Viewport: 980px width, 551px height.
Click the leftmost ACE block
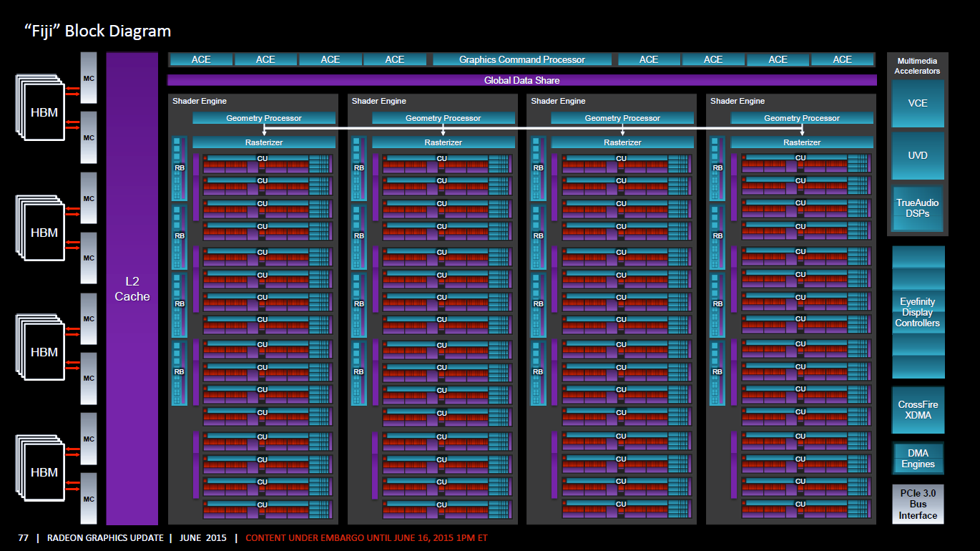click(201, 59)
